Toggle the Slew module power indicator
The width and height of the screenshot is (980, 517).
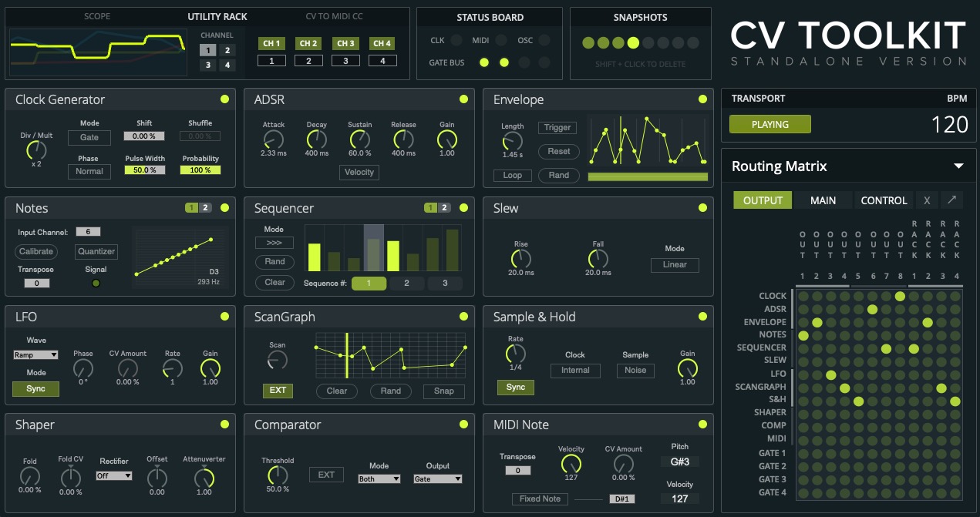[702, 207]
